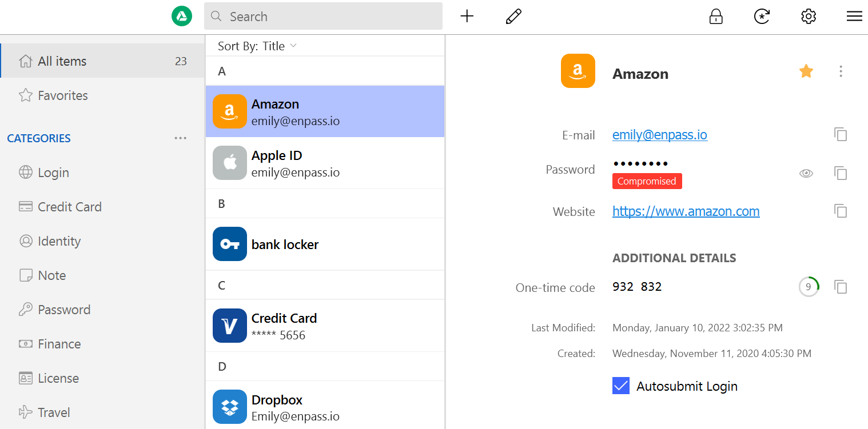Click the emily@enpass.io email link
Screen dimensions: 868x429
point(660,135)
